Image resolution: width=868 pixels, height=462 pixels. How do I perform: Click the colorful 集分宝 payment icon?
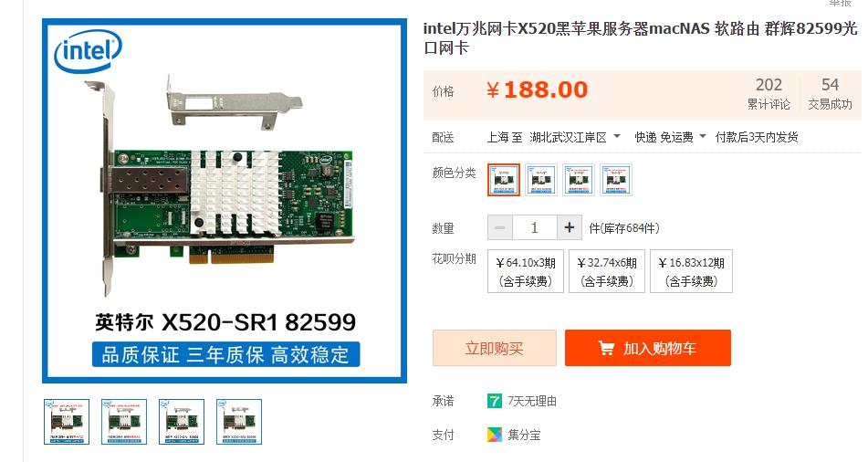(x=495, y=435)
